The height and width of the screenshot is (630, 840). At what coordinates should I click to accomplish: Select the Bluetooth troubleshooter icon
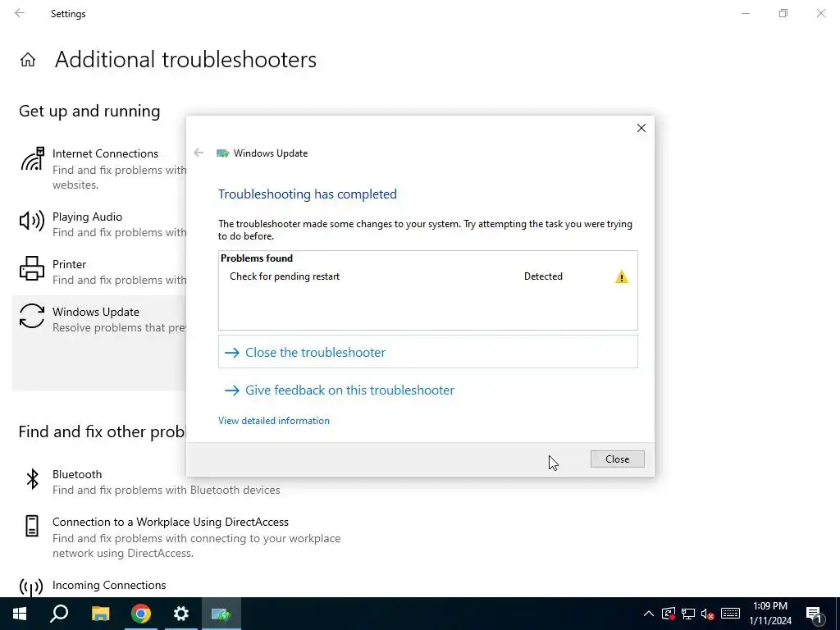[32, 479]
